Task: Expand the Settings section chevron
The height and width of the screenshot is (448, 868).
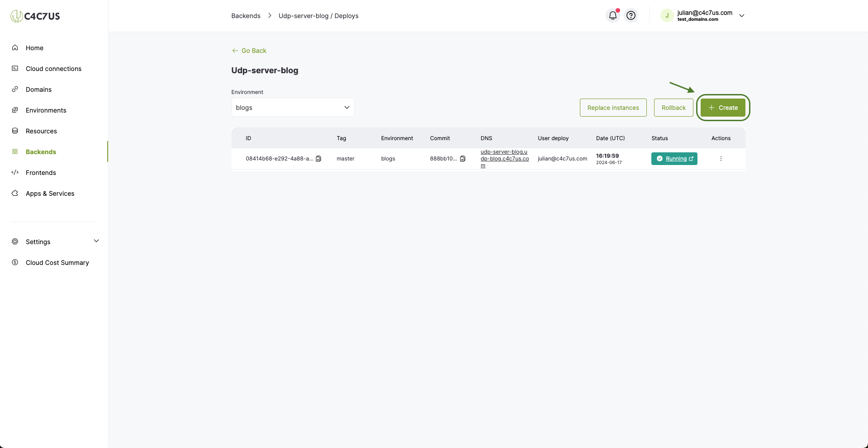Action: pos(96,241)
